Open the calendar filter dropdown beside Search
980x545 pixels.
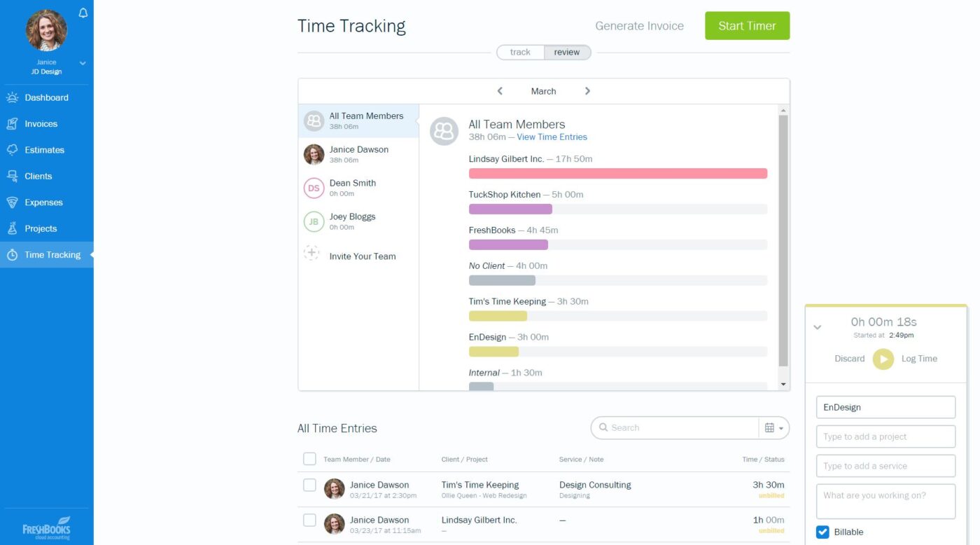pyautogui.click(x=773, y=428)
